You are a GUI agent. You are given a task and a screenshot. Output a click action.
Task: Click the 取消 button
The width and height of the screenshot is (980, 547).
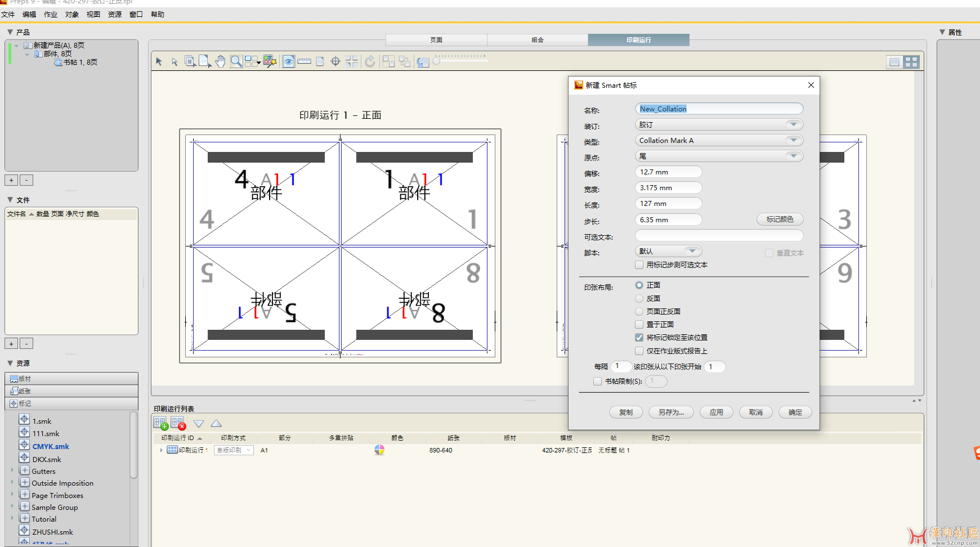click(x=755, y=412)
